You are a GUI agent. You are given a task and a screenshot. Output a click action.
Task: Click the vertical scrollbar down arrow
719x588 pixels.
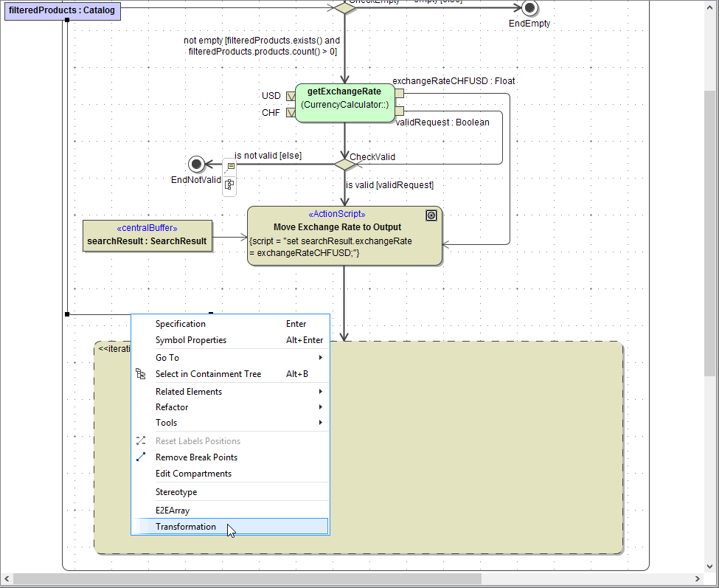[712, 564]
